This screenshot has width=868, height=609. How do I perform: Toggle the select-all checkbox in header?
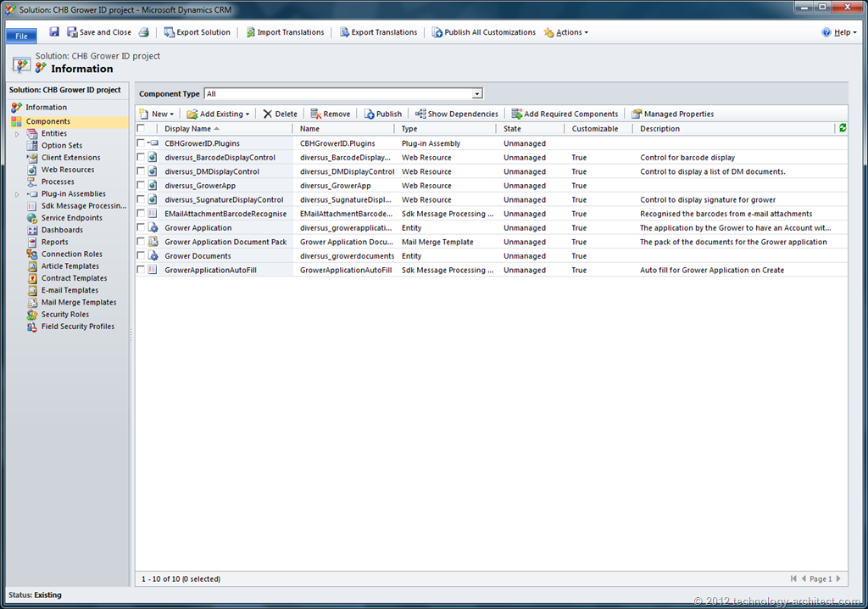tap(142, 129)
